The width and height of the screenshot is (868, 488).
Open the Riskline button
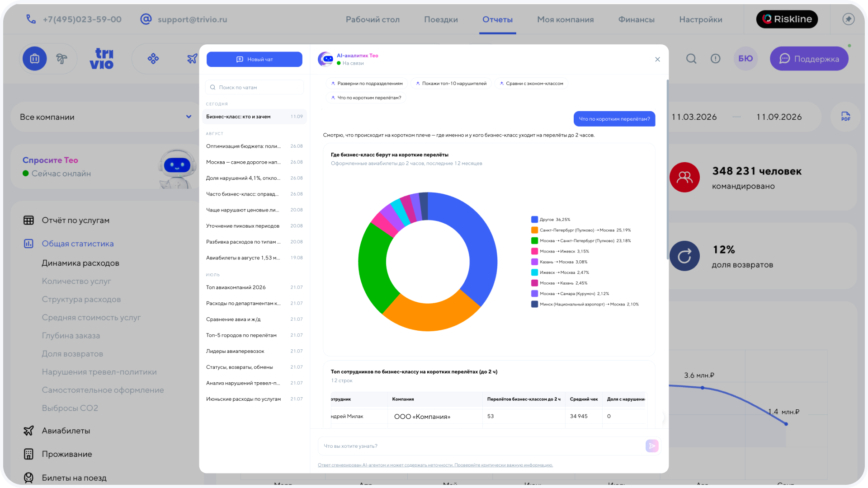click(787, 19)
